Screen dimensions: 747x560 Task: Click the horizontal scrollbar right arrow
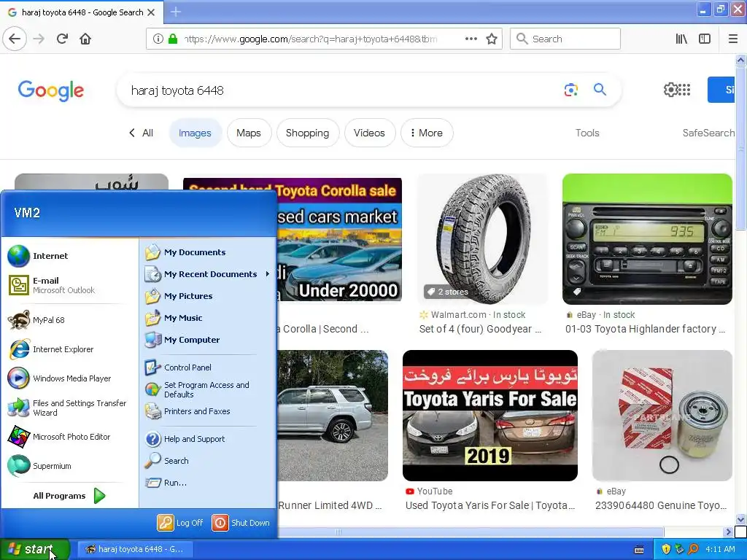click(x=727, y=532)
